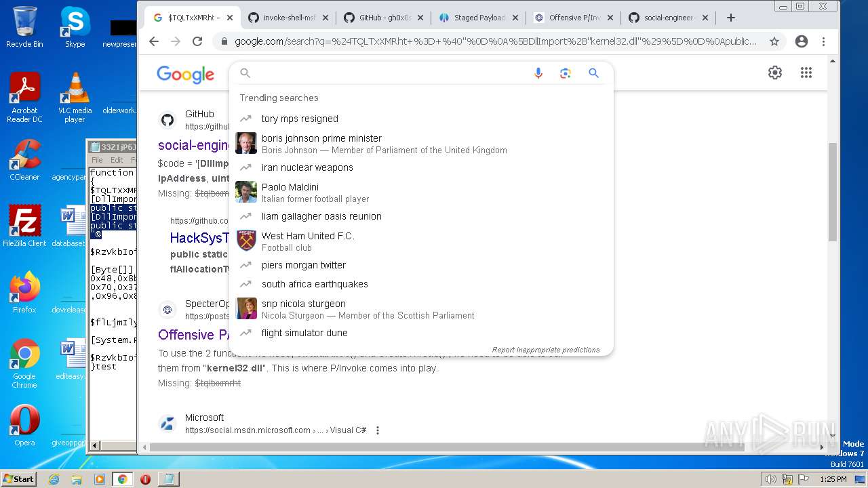Open Notepad's Edit menu

point(117,160)
